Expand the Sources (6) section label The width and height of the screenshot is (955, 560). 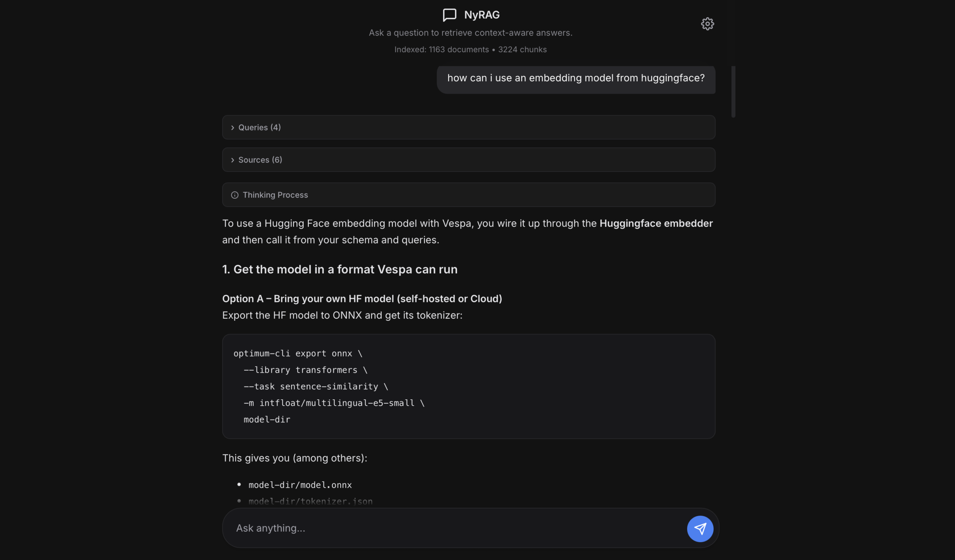click(x=260, y=160)
